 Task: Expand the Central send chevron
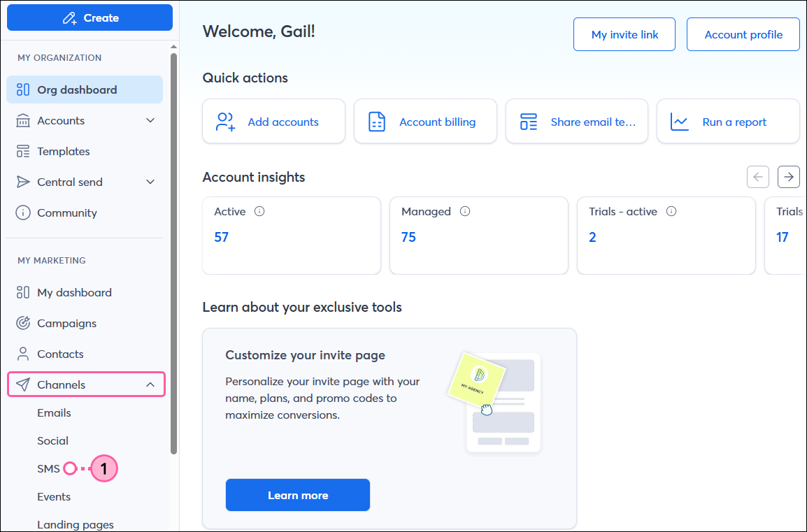[150, 182]
